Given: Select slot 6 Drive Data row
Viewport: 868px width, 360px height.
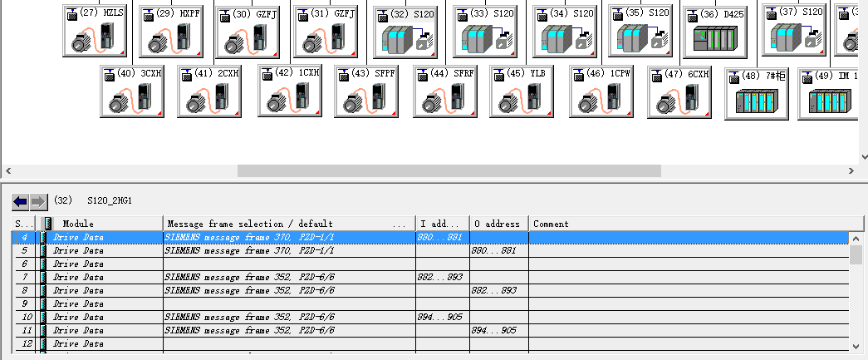Looking at the screenshot, I should pos(431,264).
